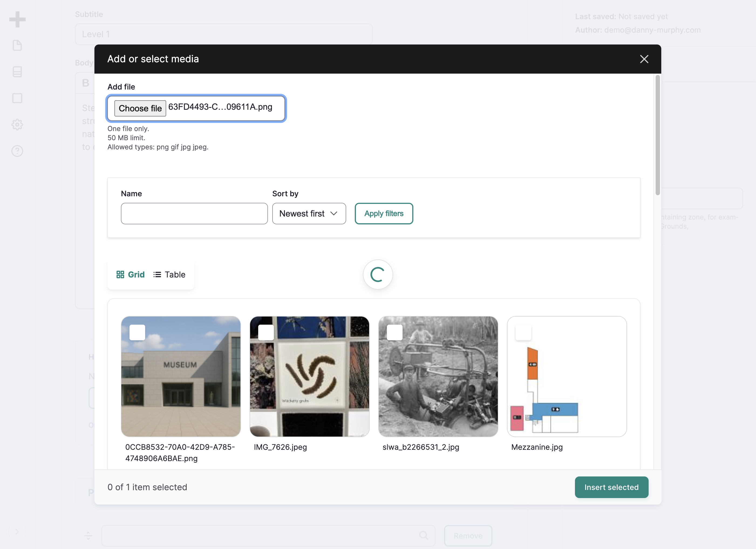This screenshot has width=756, height=549.
Task: Check the museum PNG image checkbox
Action: [137, 332]
